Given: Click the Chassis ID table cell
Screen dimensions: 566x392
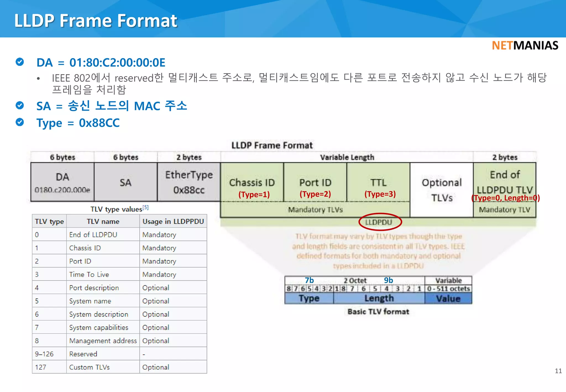Looking at the screenshot, I should coord(103,248).
